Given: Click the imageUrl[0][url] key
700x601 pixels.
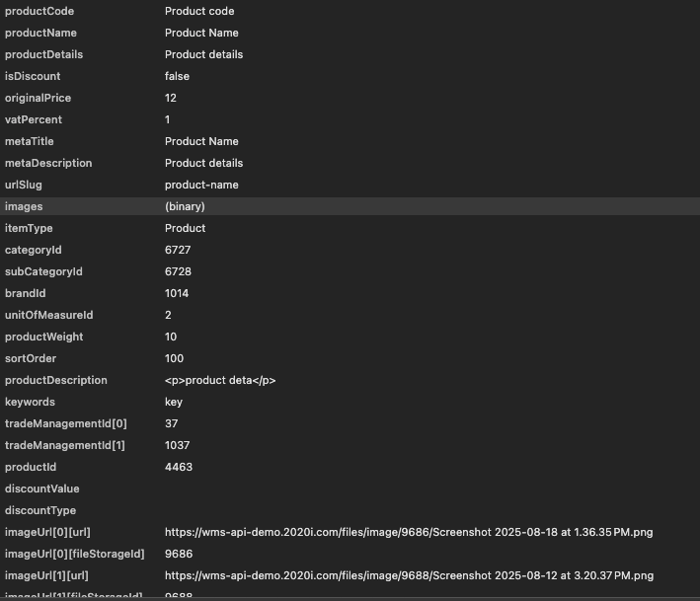Looking at the screenshot, I should (x=47, y=532).
